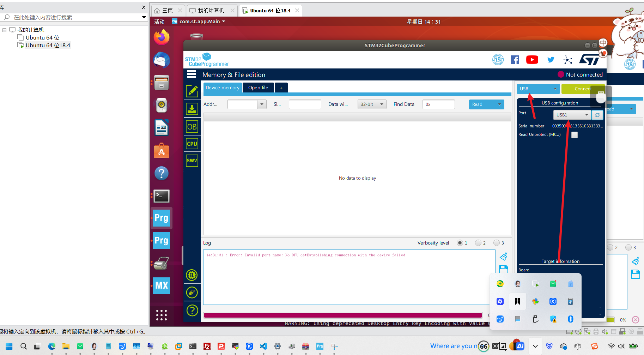This screenshot has height=355, width=644.
Task: Open VS Code from Windows taskbar
Action: click(x=263, y=346)
